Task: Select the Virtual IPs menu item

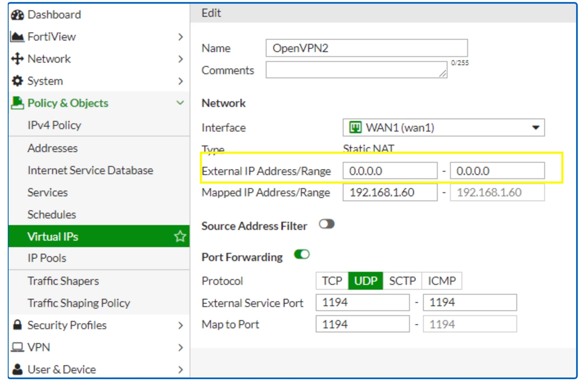Action: pyautogui.click(x=99, y=236)
